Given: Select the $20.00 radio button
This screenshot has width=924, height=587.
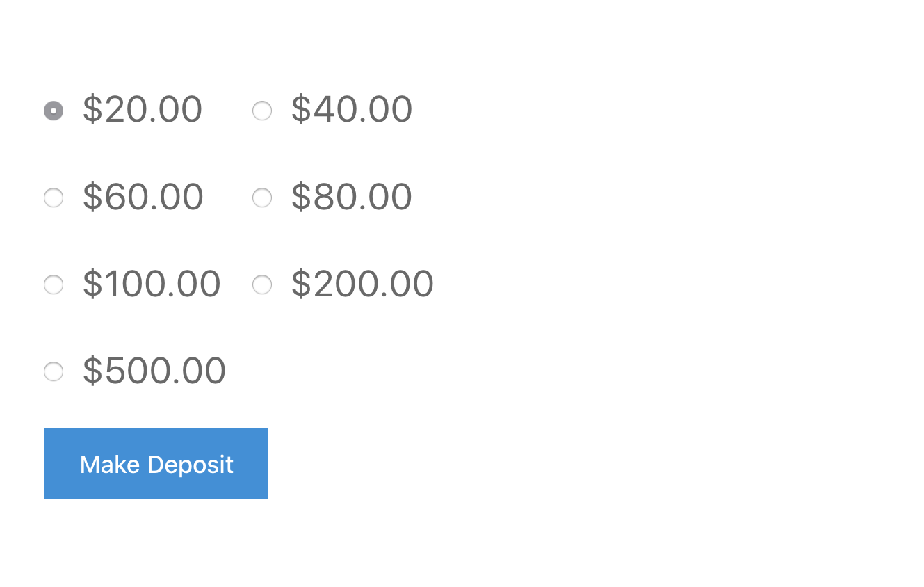Looking at the screenshot, I should click(x=54, y=111).
